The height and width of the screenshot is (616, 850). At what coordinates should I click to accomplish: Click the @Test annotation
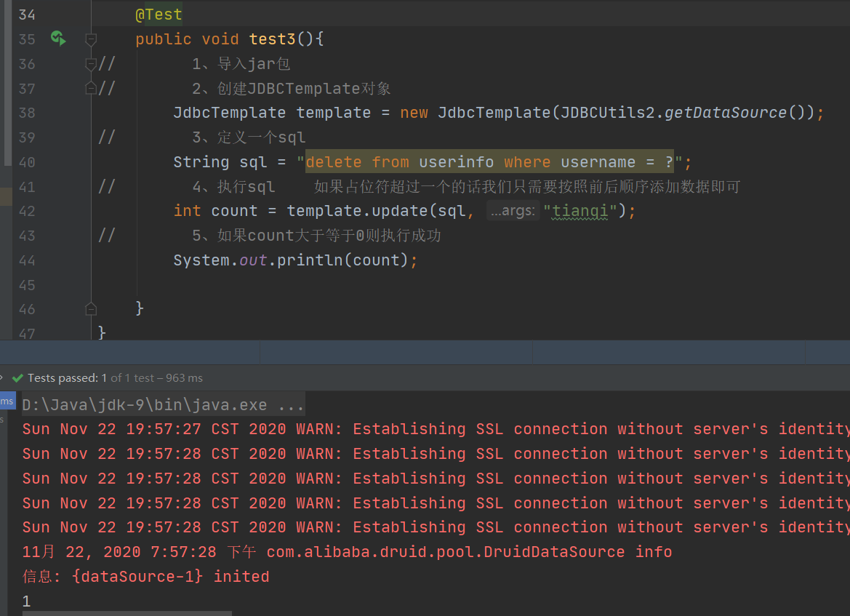click(159, 15)
